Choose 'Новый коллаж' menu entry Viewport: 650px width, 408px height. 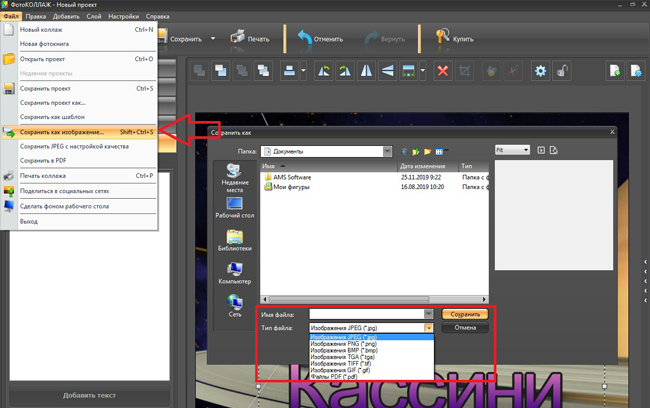tap(79, 29)
